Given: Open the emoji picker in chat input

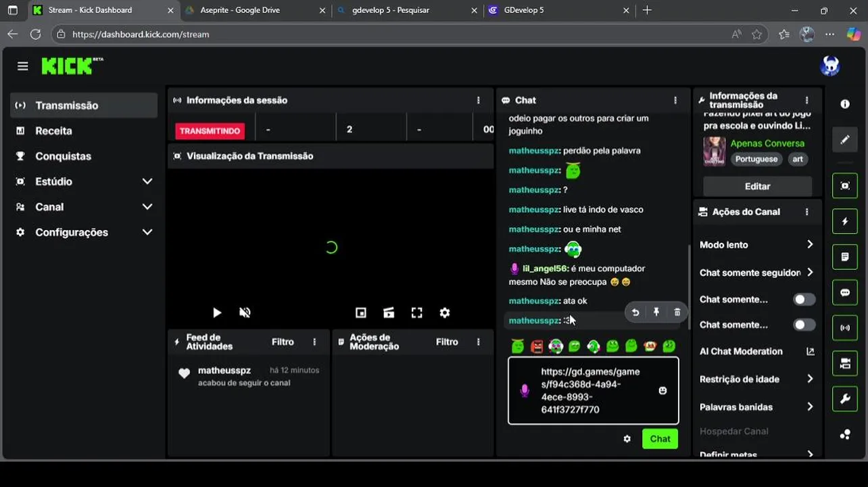Looking at the screenshot, I should click(662, 390).
